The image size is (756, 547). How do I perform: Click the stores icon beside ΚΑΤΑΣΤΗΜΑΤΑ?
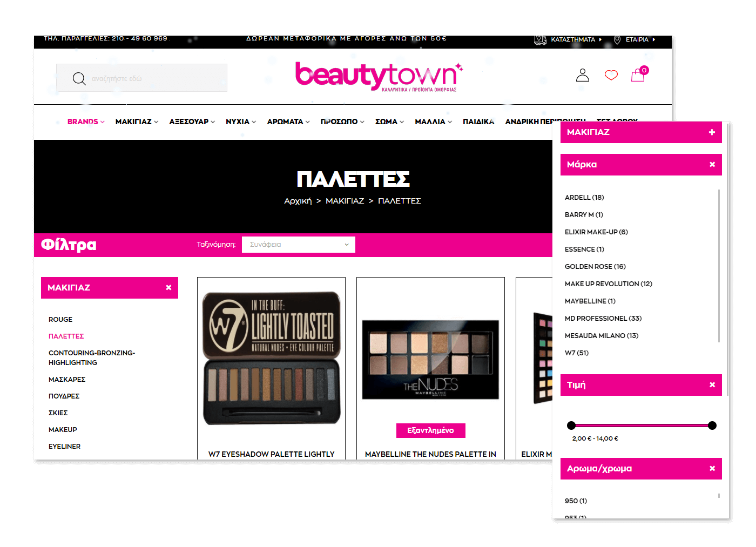[540, 39]
